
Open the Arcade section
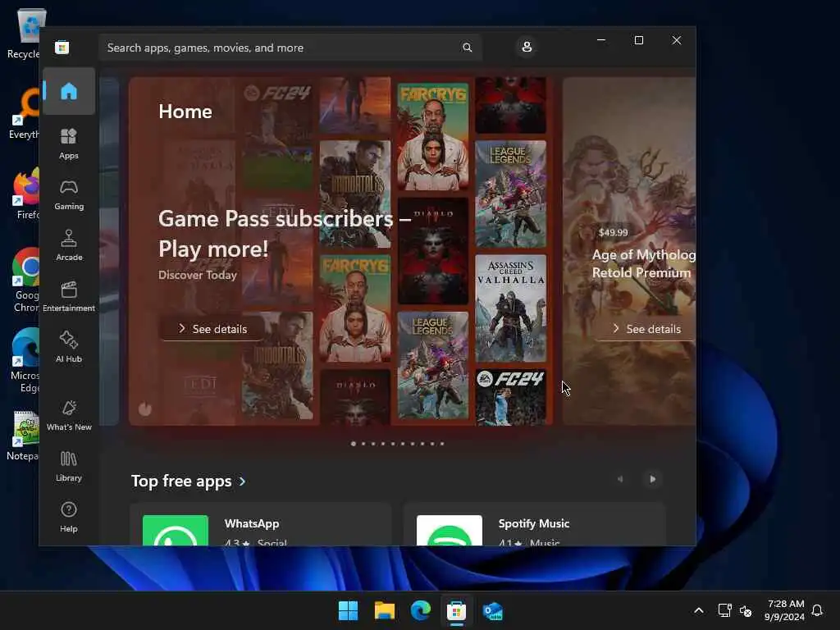[x=69, y=245]
